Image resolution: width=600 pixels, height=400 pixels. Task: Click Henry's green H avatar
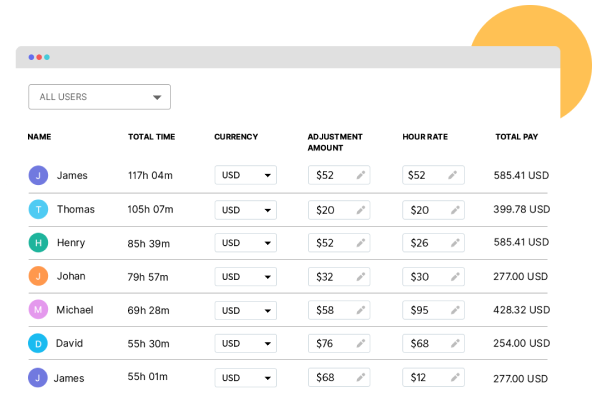[x=38, y=243]
